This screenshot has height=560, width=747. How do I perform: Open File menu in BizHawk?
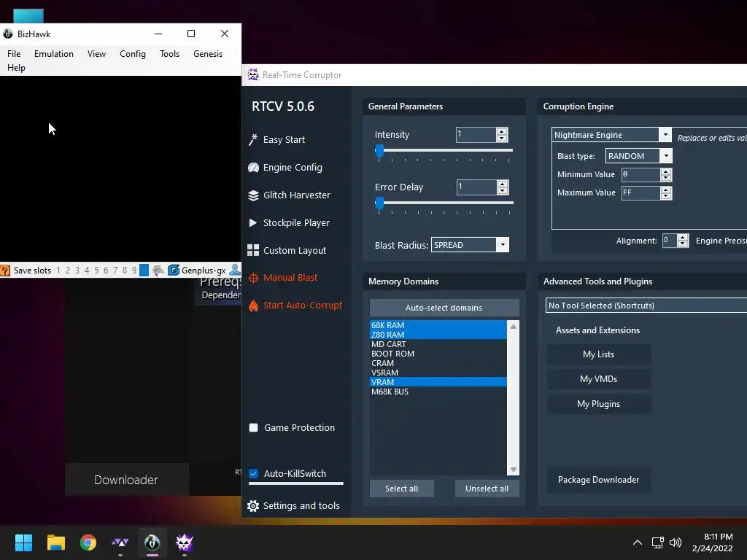tap(14, 54)
